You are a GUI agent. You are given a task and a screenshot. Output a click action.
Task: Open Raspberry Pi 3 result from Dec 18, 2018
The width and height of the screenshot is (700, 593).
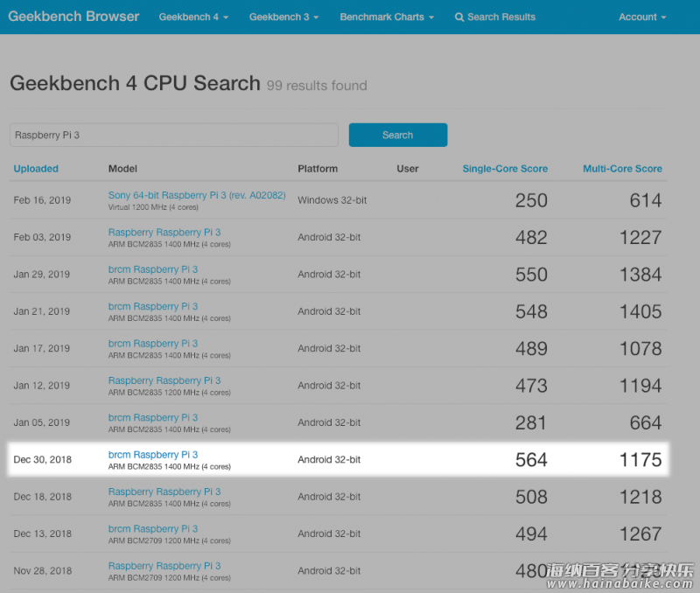[x=164, y=492]
